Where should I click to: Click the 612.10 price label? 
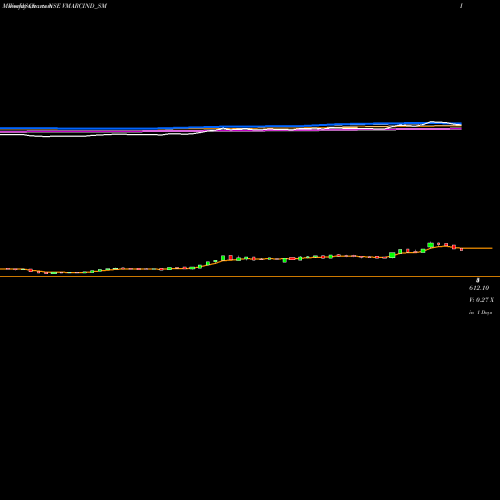(479, 288)
